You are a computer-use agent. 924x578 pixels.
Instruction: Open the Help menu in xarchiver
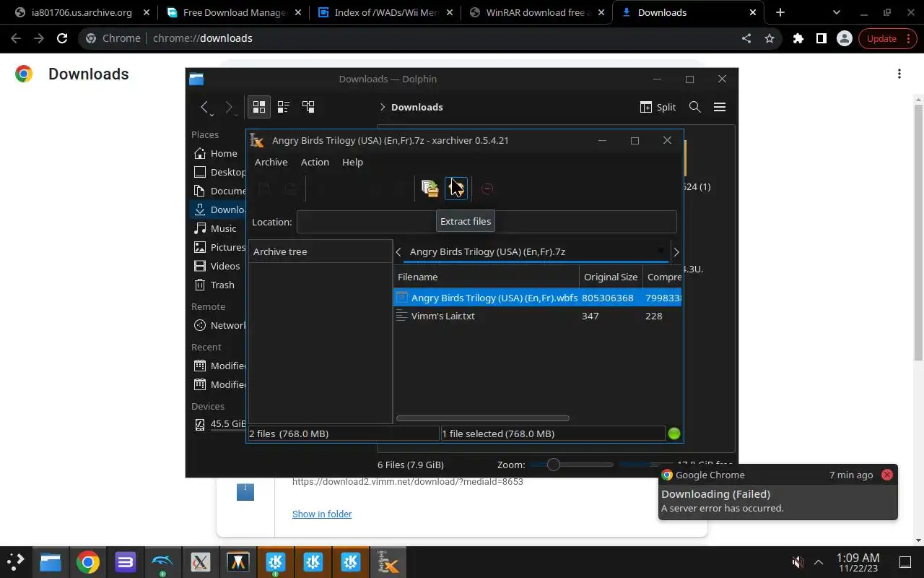click(352, 162)
